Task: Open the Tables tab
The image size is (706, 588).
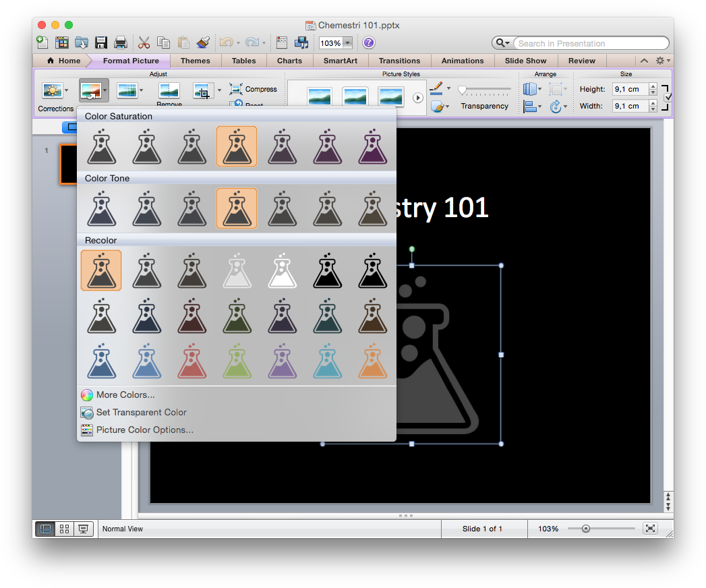Action: 243,61
